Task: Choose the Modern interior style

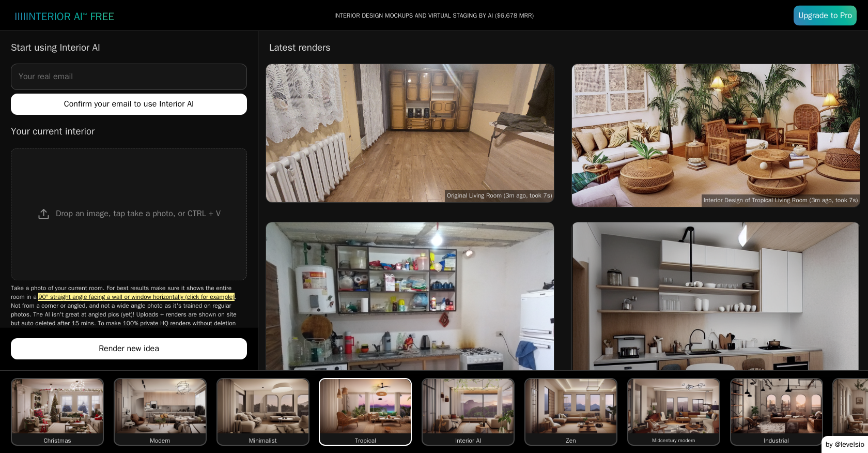Action: coord(160,411)
